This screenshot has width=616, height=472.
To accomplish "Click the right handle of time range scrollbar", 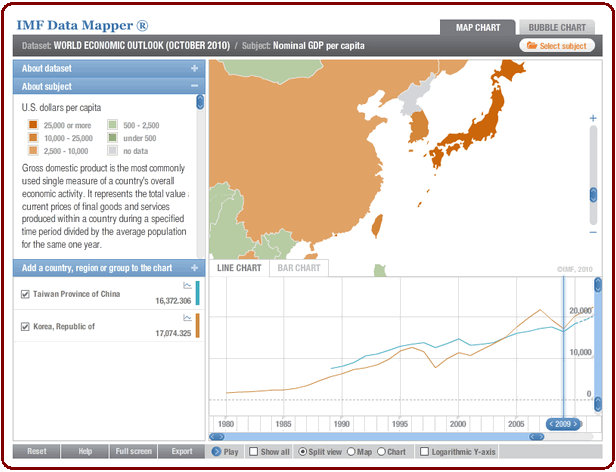I will click(x=537, y=437).
